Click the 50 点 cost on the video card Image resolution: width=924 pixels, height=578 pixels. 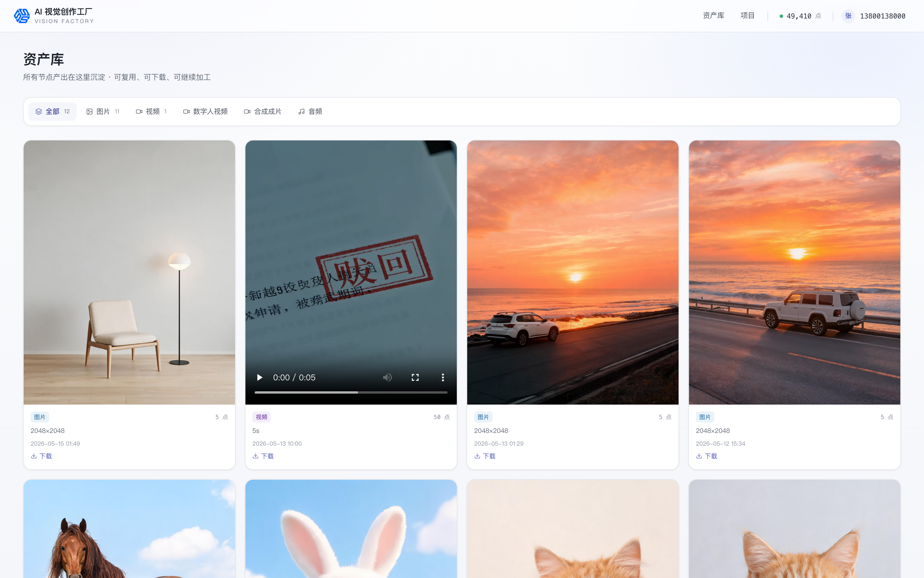[x=441, y=417]
